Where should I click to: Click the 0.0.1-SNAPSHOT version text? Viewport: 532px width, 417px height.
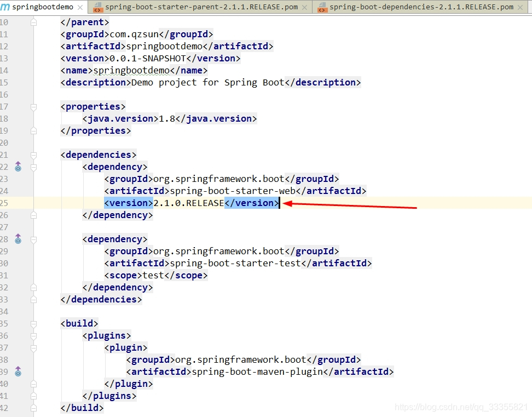pyautogui.click(x=148, y=59)
